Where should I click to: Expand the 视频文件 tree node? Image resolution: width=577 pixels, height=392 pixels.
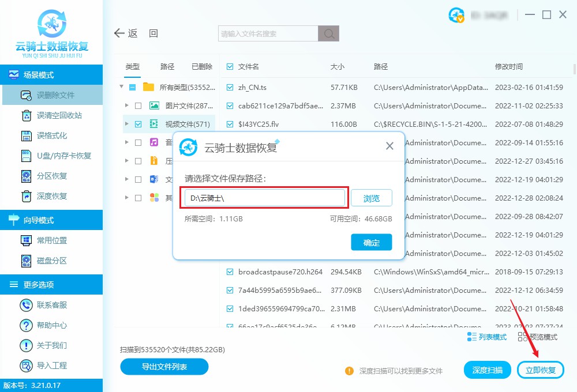(128, 123)
